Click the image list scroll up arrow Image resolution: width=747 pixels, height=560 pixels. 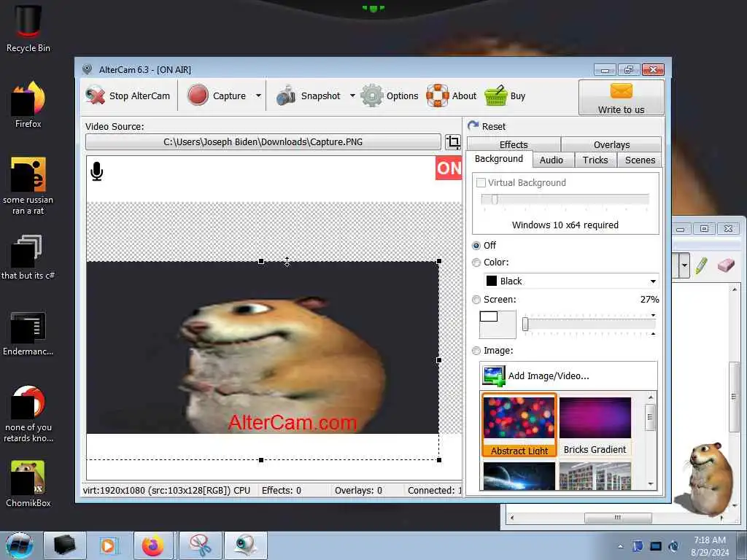651,397
